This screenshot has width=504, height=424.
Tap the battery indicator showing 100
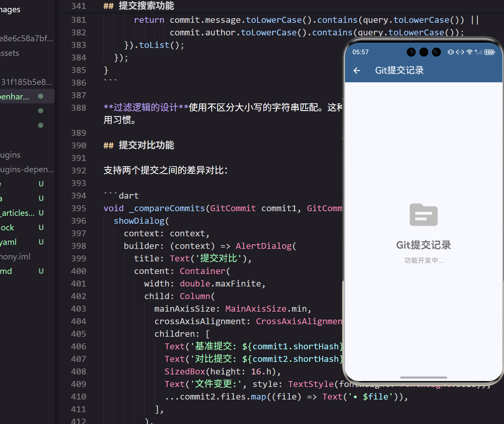click(x=489, y=52)
